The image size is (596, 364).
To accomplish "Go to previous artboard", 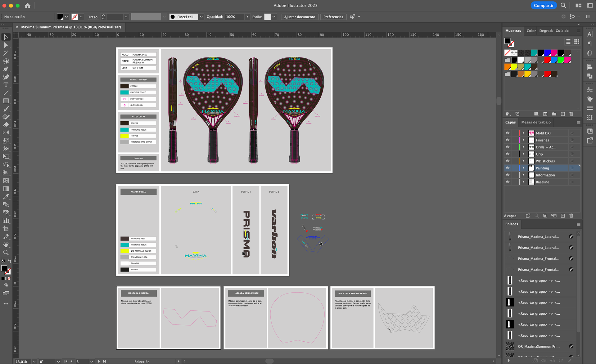I will 72,362.
